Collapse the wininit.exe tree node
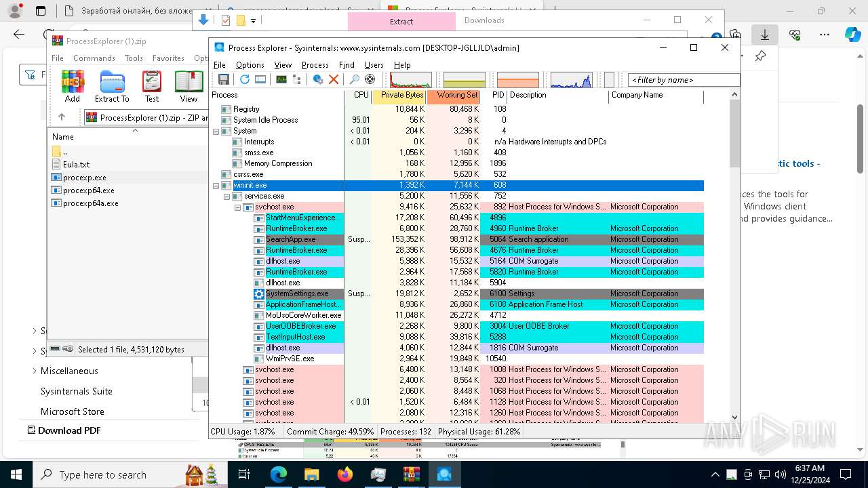The width and height of the screenshot is (868, 488). tap(216, 185)
